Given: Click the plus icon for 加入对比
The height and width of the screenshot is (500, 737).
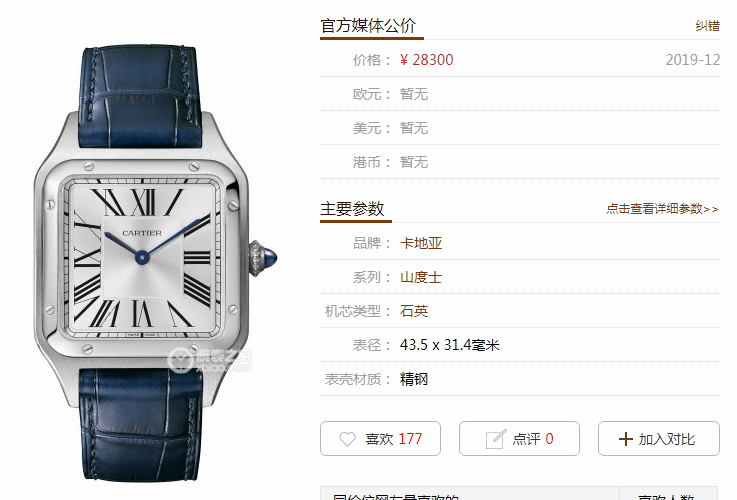Looking at the screenshot, I should [x=626, y=439].
